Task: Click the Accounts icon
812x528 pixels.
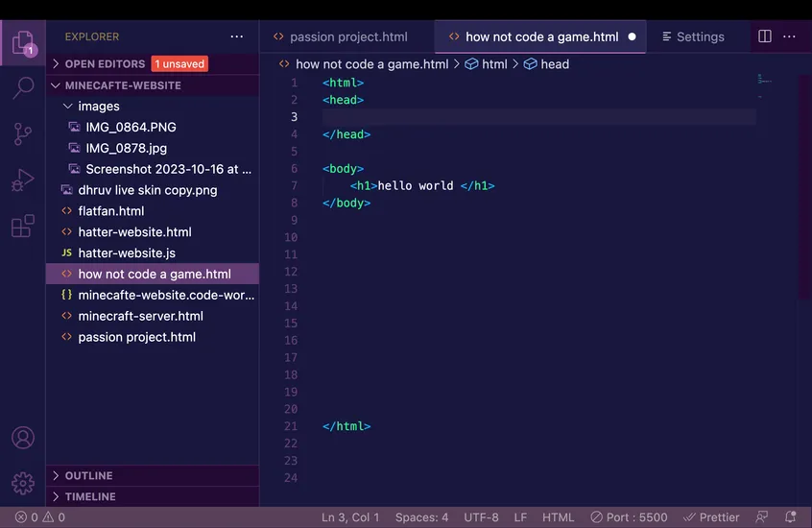Action: 23,438
